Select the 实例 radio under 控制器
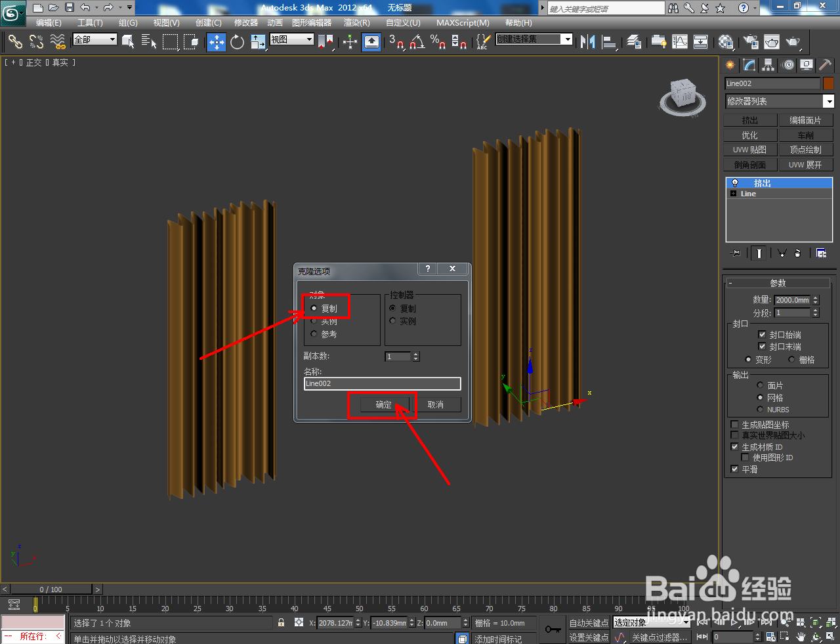Image resolution: width=840 pixels, height=644 pixels. 392,321
